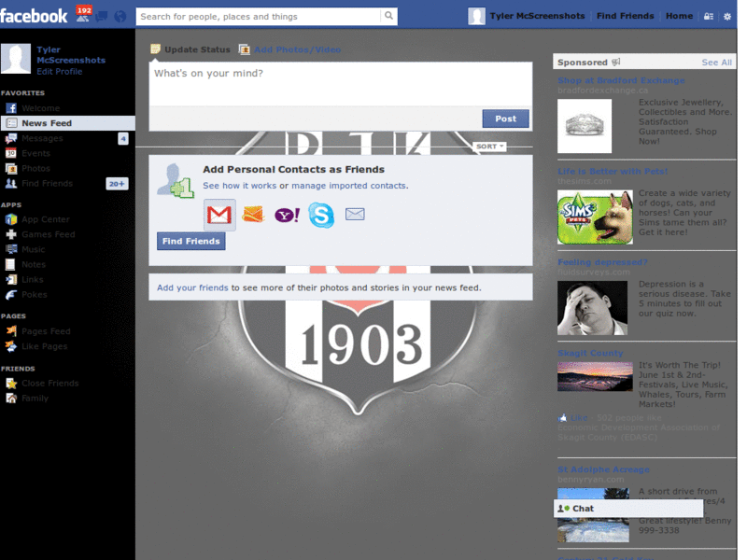This screenshot has width=747, height=560.
Task: Click the Events calendar icon
Action: coord(11,153)
